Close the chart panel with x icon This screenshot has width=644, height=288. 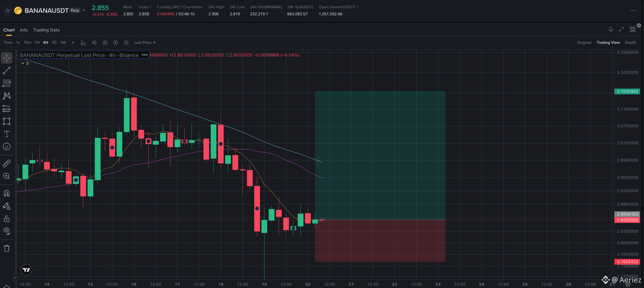tap(639, 25)
